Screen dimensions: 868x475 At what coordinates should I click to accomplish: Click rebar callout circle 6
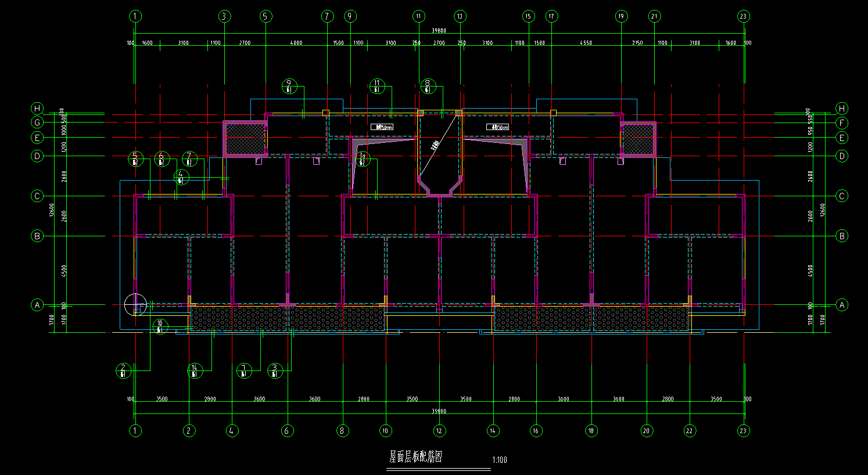pyautogui.click(x=162, y=159)
